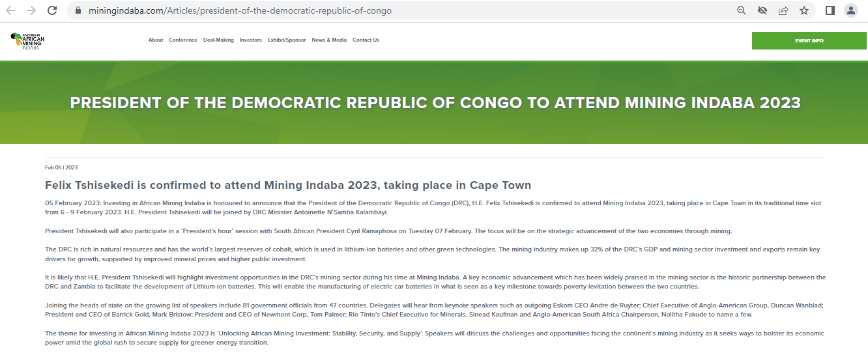The height and width of the screenshot is (355, 868).
Task: Expand the Deal-Making menu
Action: click(218, 40)
